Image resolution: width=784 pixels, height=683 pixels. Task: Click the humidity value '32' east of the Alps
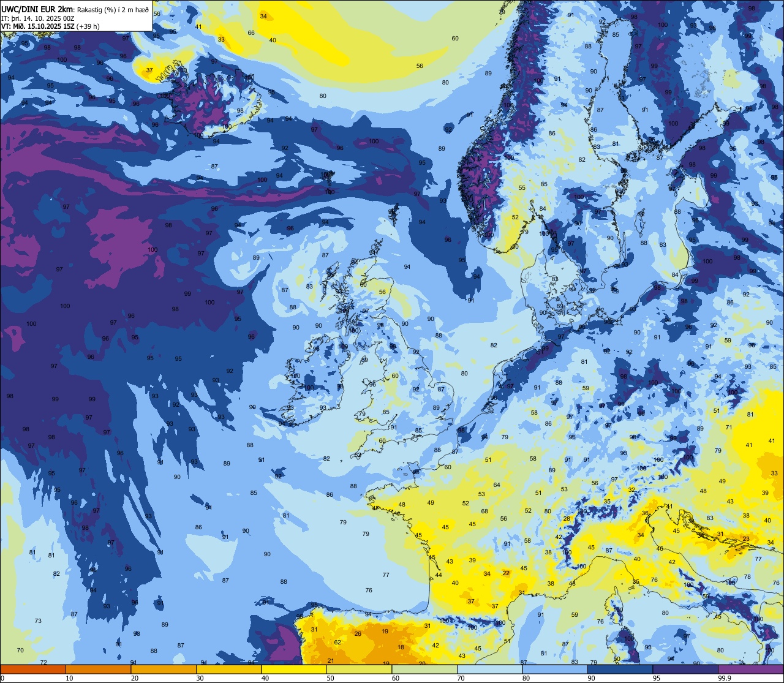tap(631, 489)
